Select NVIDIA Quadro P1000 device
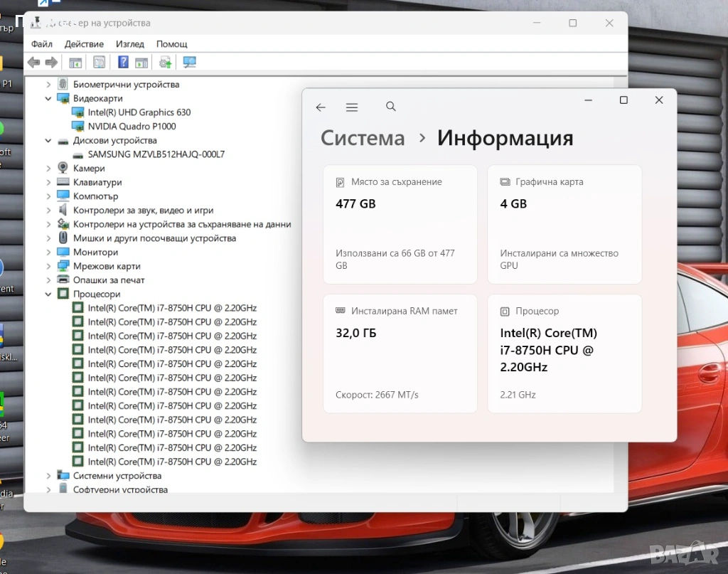Image resolution: width=728 pixels, height=574 pixels. (132, 127)
